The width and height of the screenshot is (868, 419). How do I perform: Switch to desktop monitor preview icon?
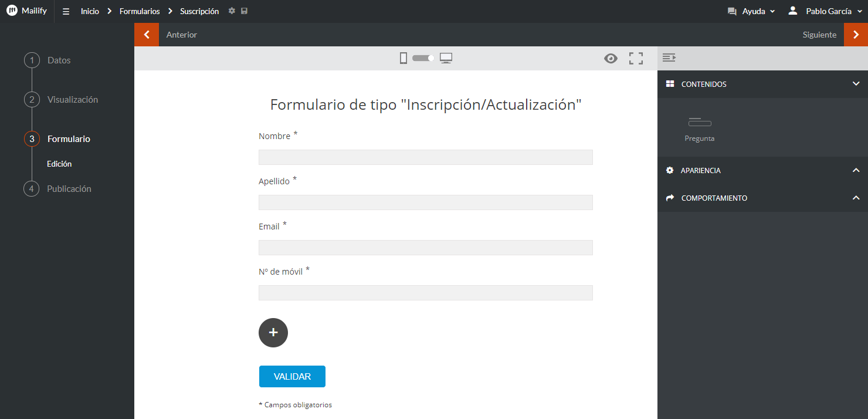[x=446, y=58]
